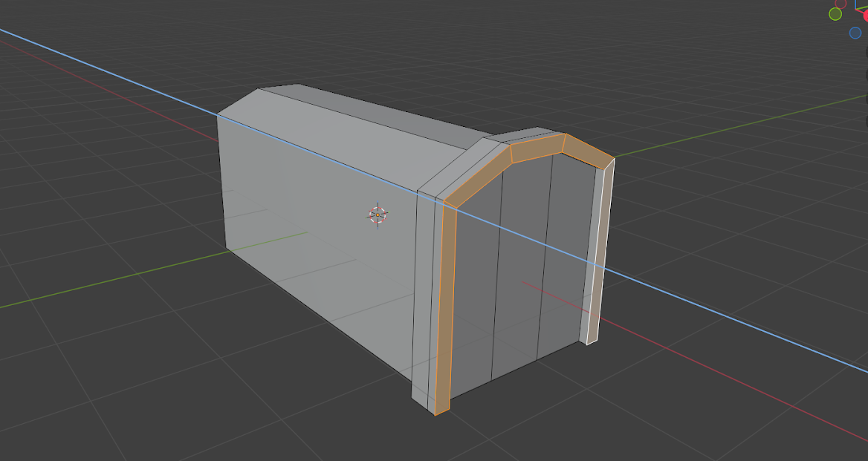The width and height of the screenshot is (868, 461).
Task: Select the rightmost dark recessed front panel
Action: tap(567, 255)
